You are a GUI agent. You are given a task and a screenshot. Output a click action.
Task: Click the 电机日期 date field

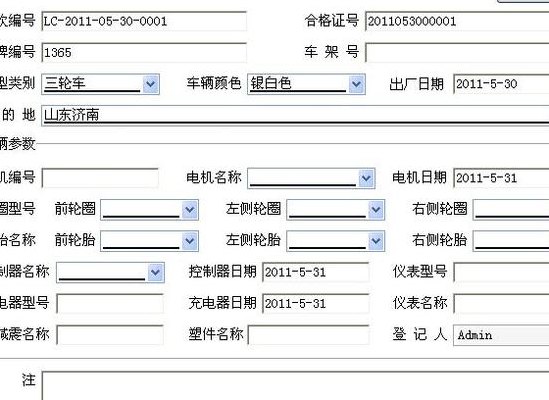click(x=501, y=178)
